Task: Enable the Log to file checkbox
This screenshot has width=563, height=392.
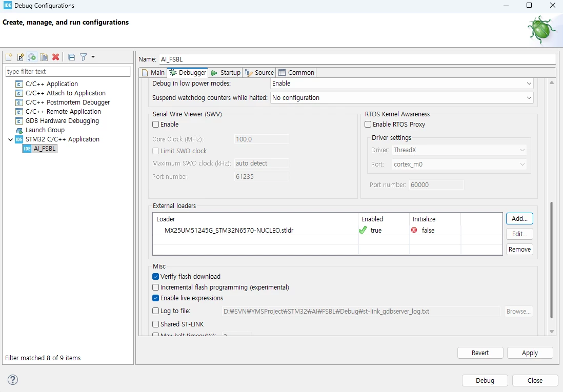Action: click(155, 311)
